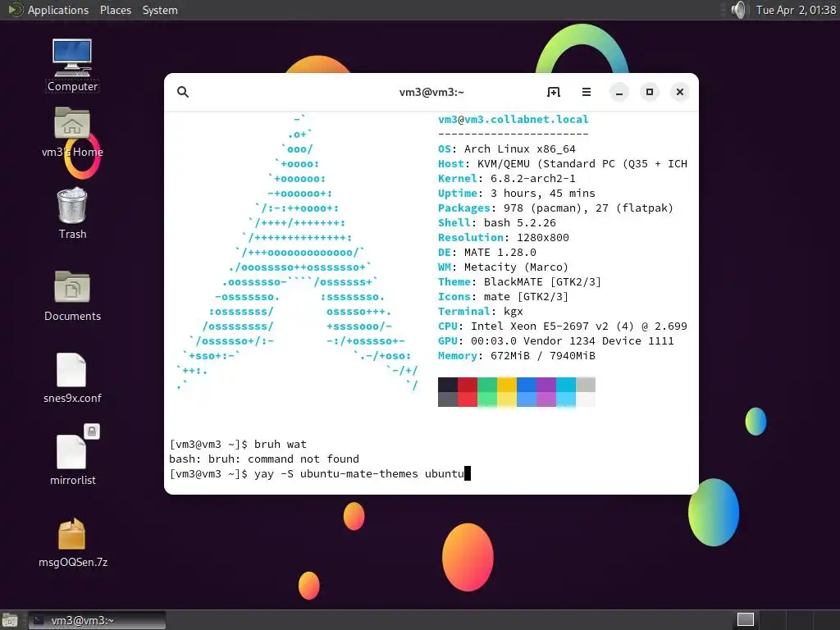Select the Computer desktop icon
The width and height of the screenshot is (840, 630).
point(72,66)
